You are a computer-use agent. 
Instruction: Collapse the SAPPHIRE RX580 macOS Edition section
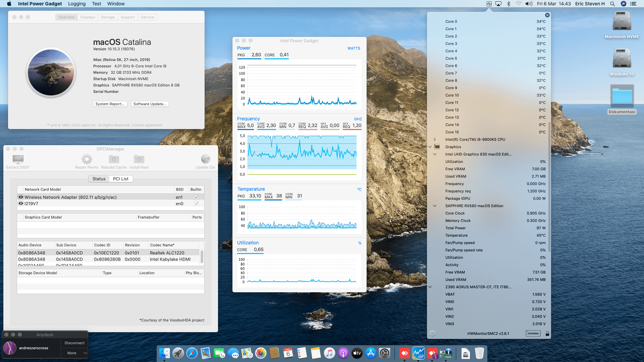435,206
